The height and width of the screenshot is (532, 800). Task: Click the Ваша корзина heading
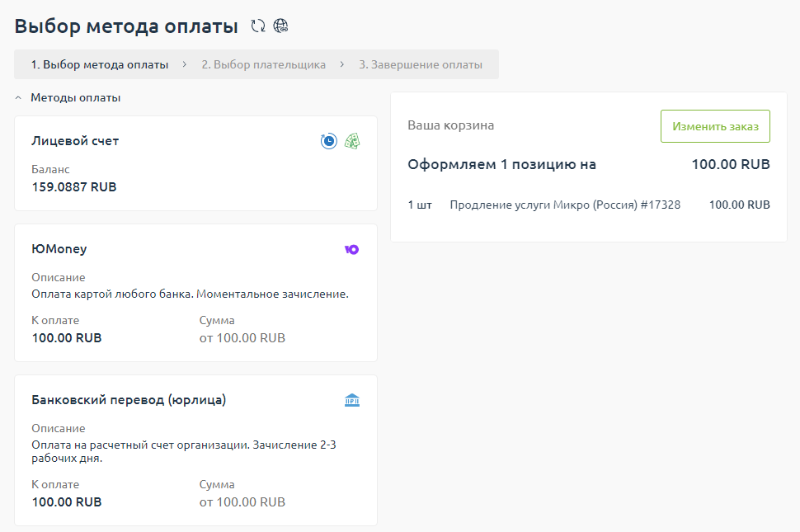coord(451,125)
